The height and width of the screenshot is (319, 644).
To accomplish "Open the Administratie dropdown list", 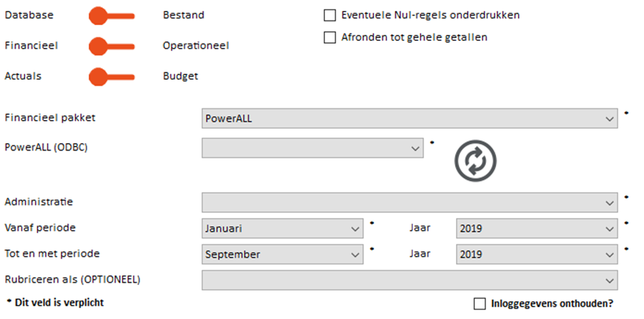I will point(410,202).
